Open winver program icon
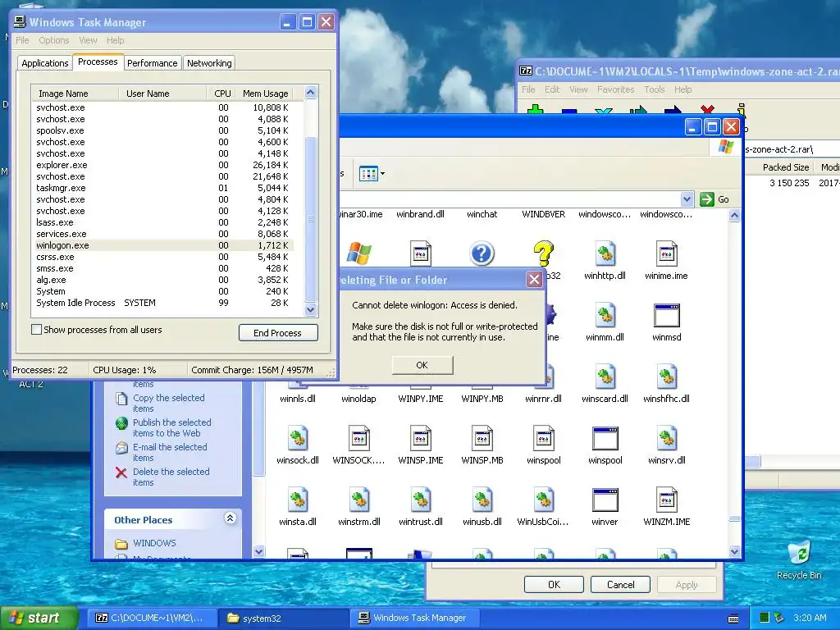 click(605, 500)
